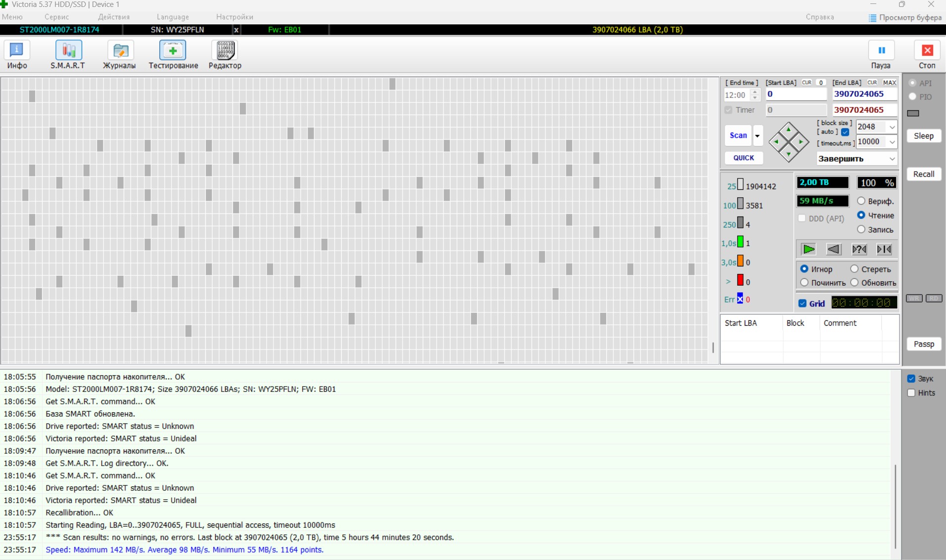This screenshot has width=946, height=560.
Task: Open the timeout 10000 ms dropdown
Action: [892, 142]
